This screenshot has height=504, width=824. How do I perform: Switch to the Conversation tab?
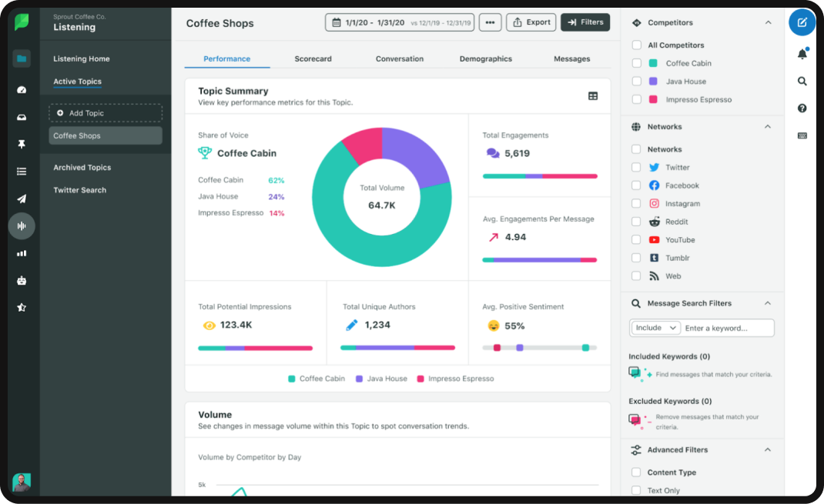click(400, 58)
